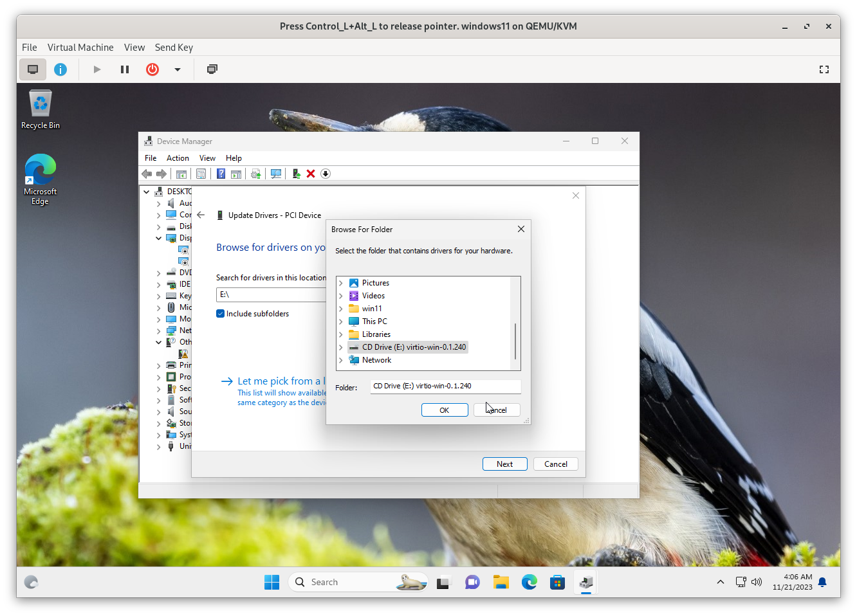Pause the virtual machine
The width and height of the screenshot is (857, 616).
pos(125,69)
